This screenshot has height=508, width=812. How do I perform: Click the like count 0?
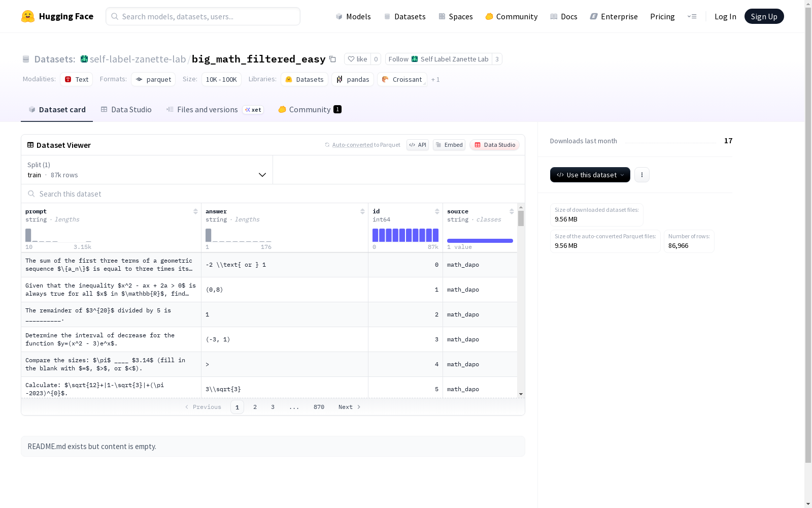pos(376,59)
